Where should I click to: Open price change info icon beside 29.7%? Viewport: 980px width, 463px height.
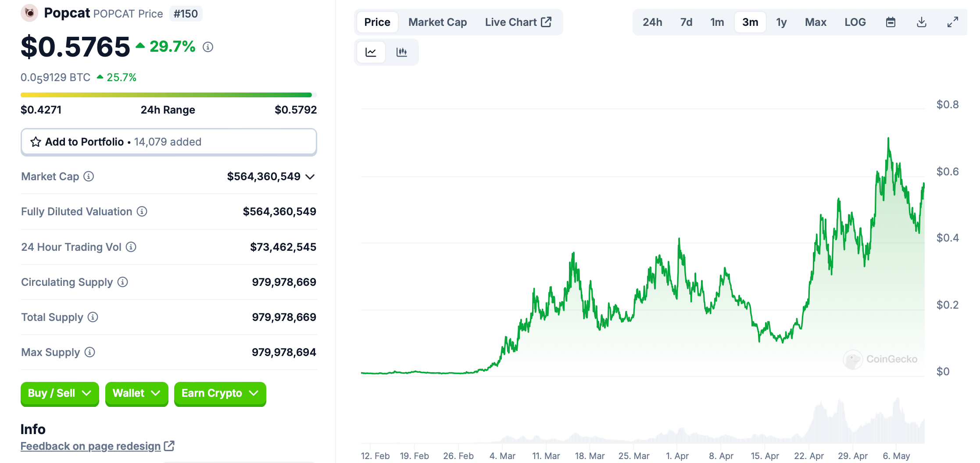coord(208,47)
